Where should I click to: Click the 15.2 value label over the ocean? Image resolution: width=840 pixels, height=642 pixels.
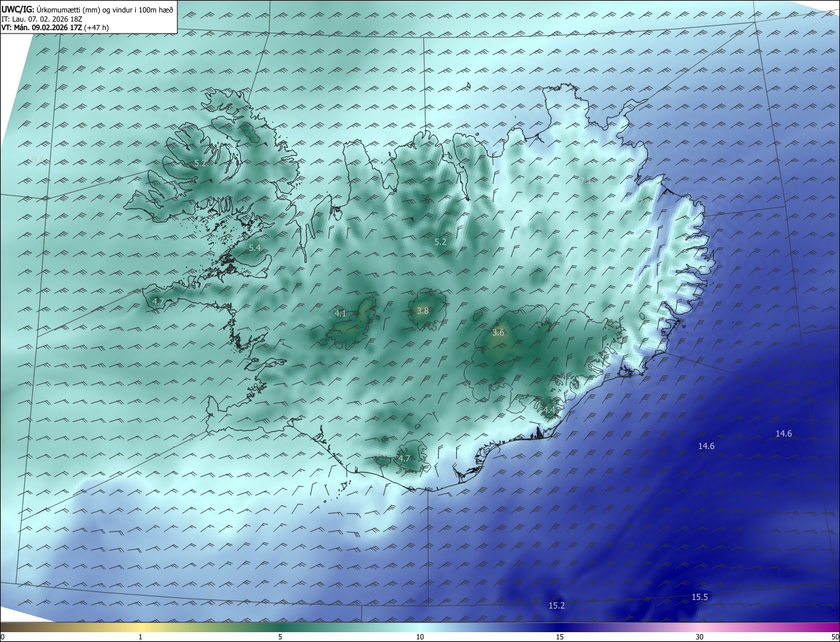(556, 605)
